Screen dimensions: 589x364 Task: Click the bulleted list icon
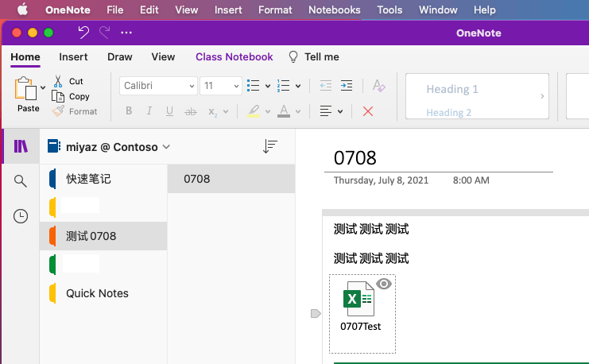pyautogui.click(x=254, y=86)
